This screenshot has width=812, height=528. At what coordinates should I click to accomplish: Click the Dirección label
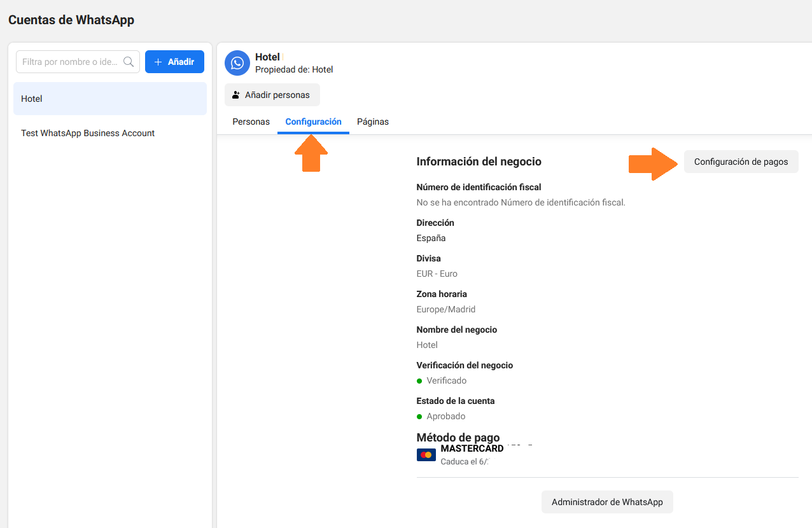point(435,223)
